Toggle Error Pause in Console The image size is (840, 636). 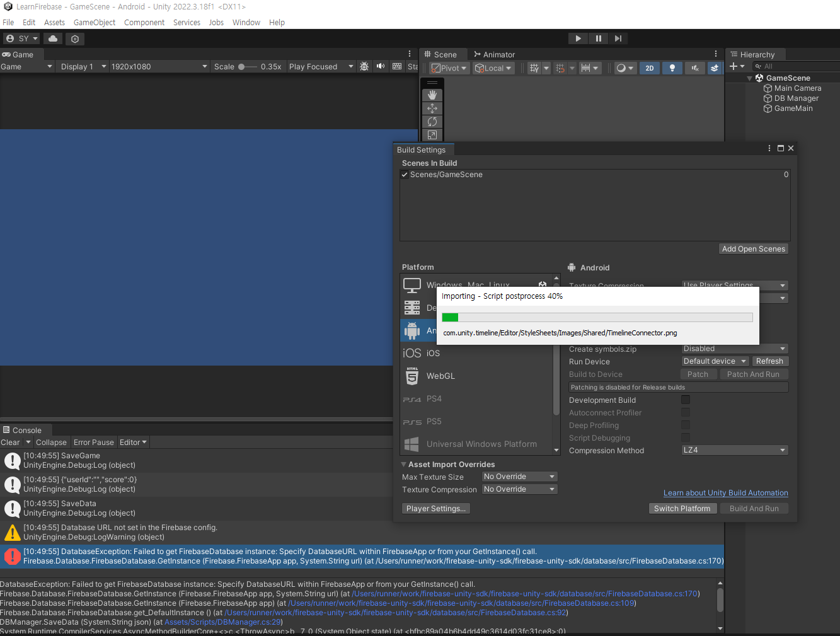coord(94,442)
